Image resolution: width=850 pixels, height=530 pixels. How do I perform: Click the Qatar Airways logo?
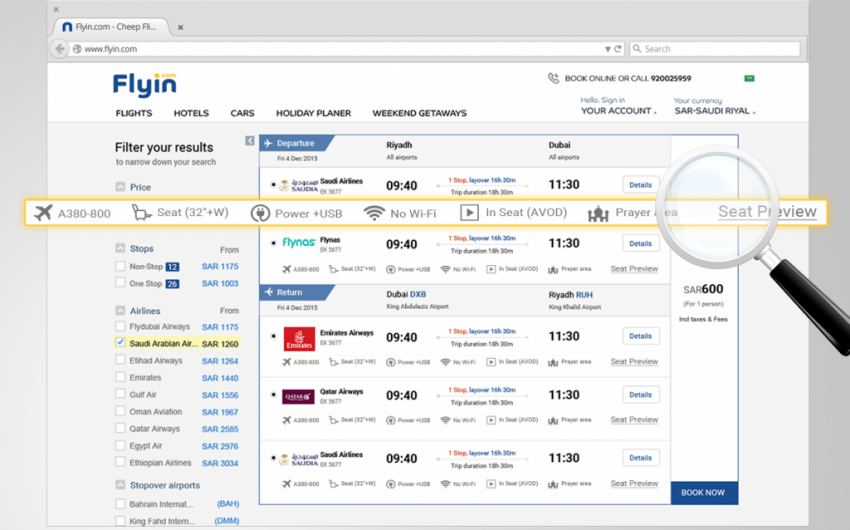pyautogui.click(x=298, y=397)
